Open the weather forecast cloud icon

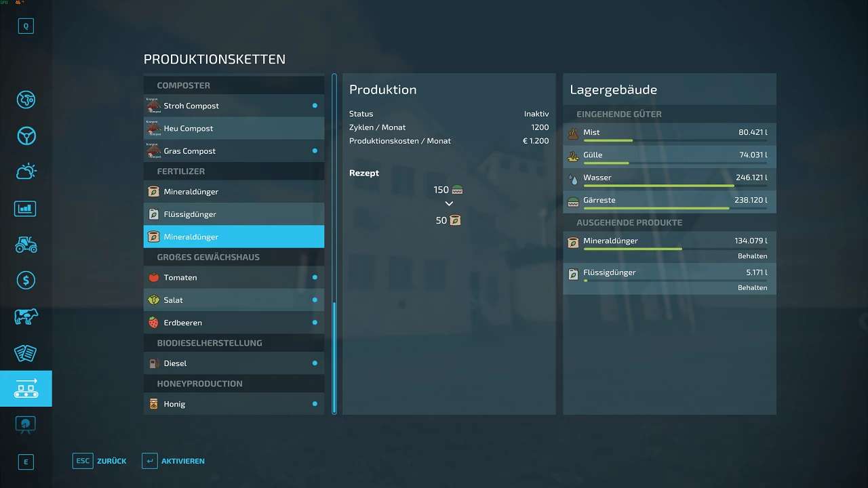point(26,171)
